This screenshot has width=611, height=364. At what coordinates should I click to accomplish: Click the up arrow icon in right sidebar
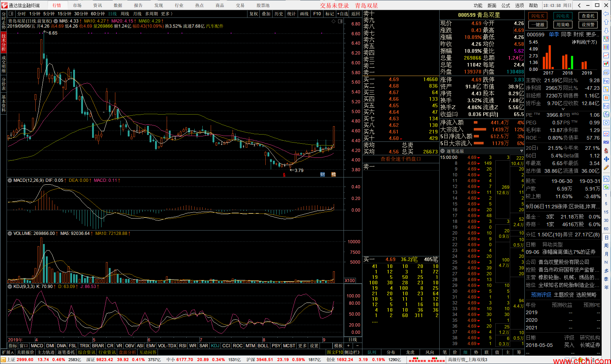tap(606, 22)
